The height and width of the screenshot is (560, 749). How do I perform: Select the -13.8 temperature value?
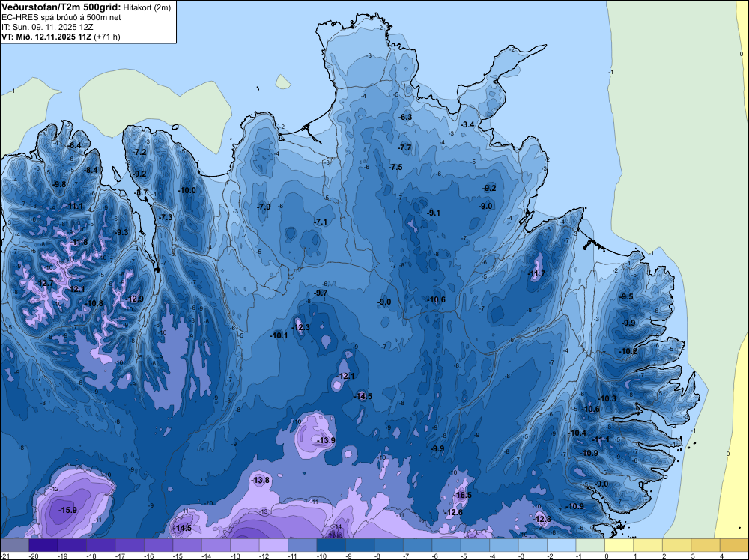point(261,480)
